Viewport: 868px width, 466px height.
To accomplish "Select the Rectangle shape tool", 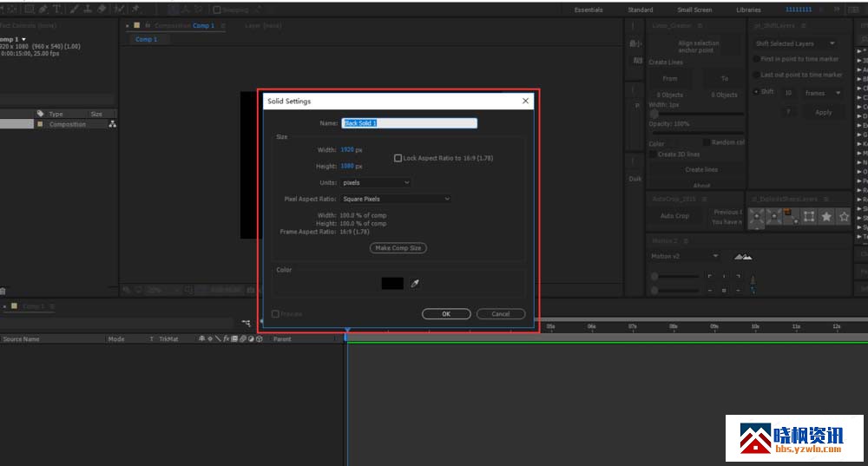I will 29,10.
